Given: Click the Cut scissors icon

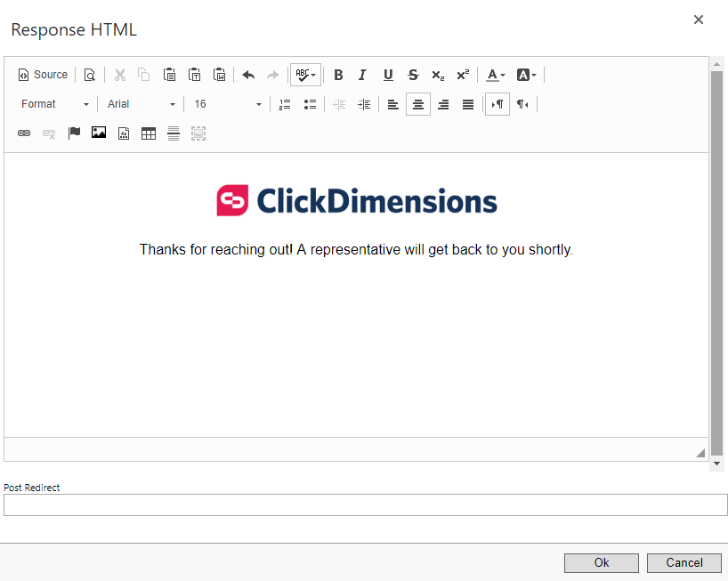Looking at the screenshot, I should pyautogui.click(x=120, y=75).
